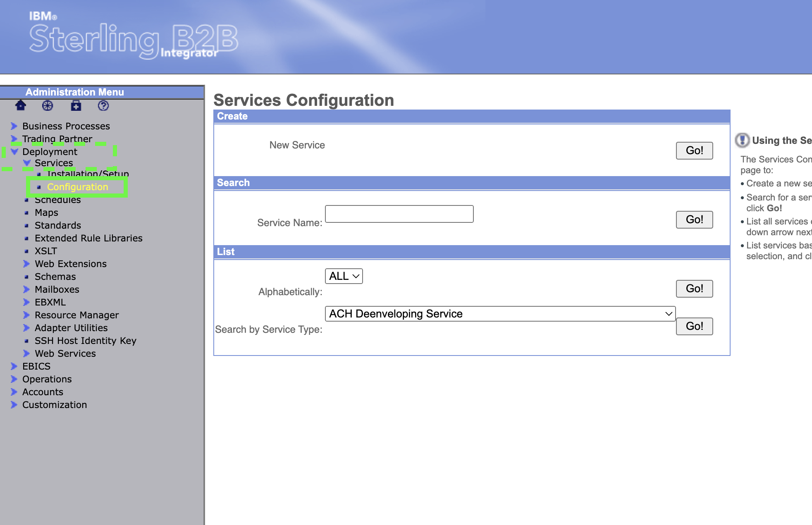Click the Service Name text field
The image size is (812, 525).
coord(399,214)
